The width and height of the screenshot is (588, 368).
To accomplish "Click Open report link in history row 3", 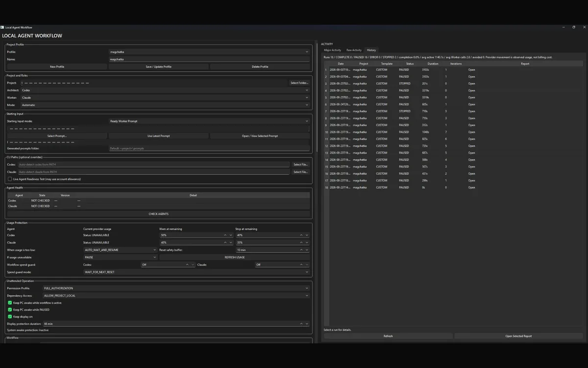I will click(x=471, y=83).
